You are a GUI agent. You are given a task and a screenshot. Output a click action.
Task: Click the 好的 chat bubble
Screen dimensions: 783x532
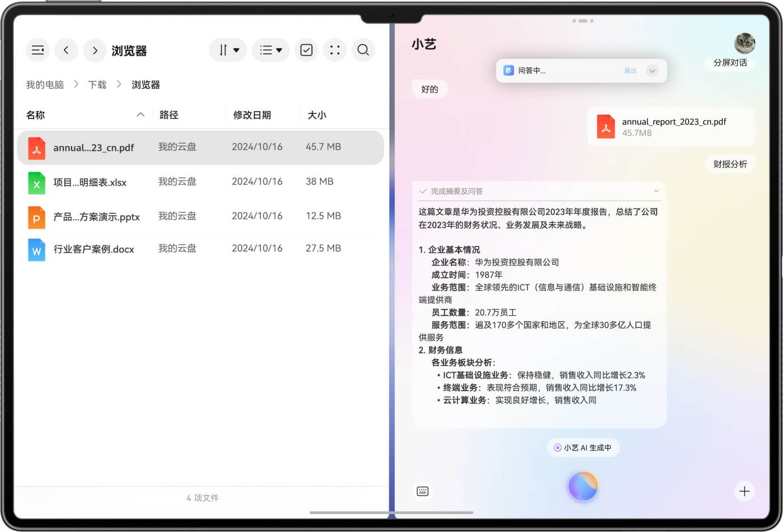tap(430, 89)
